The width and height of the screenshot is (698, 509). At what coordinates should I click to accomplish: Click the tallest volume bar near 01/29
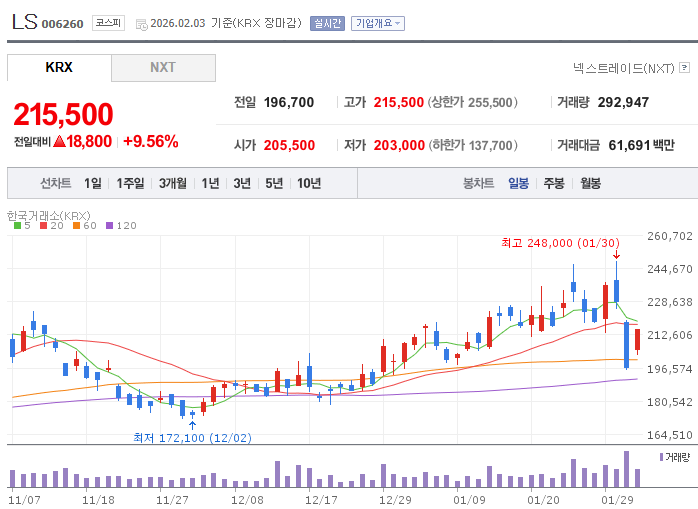627,469
